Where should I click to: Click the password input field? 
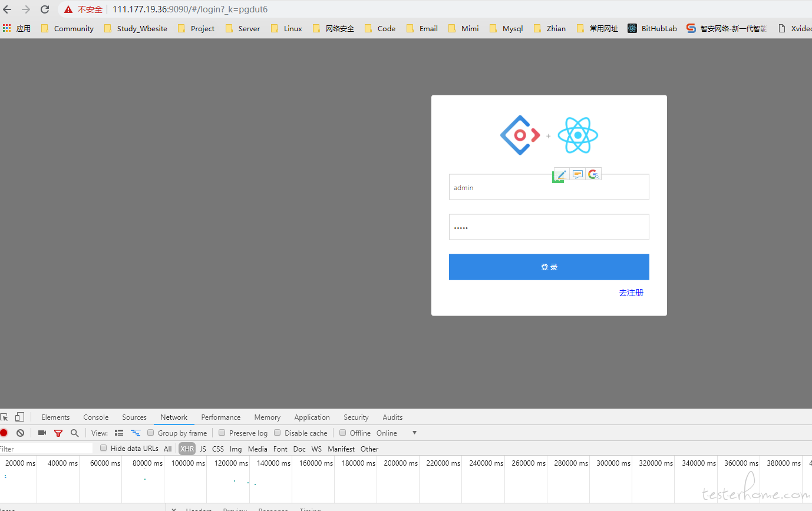549,227
